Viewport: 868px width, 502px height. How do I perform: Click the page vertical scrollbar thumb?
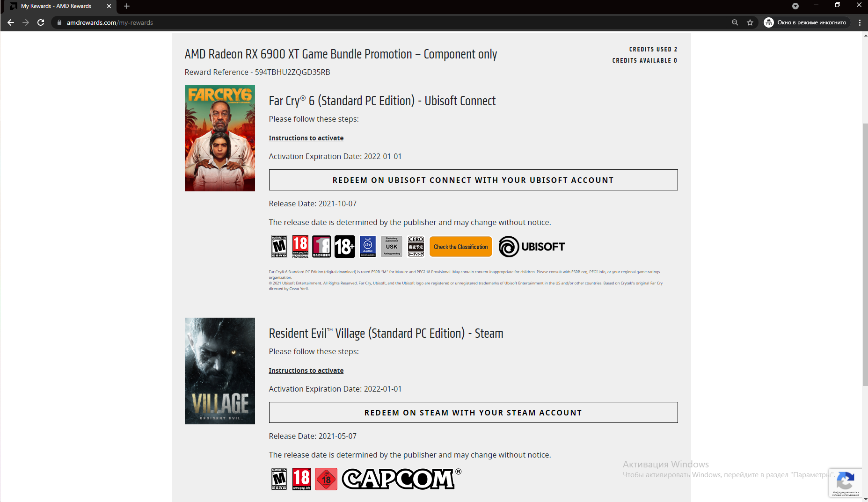point(865,255)
